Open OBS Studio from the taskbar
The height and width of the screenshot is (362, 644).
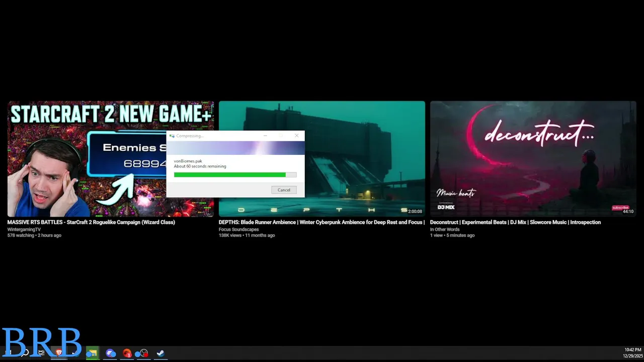click(x=143, y=353)
